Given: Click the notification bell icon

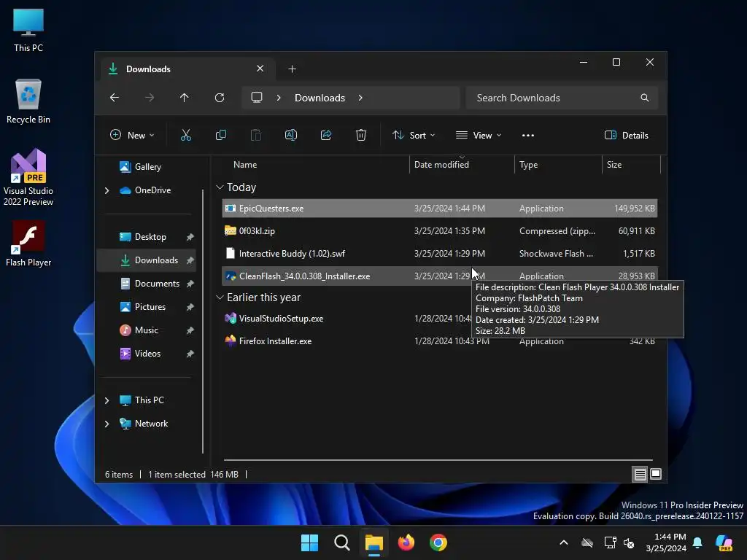Looking at the screenshot, I should [x=697, y=542].
